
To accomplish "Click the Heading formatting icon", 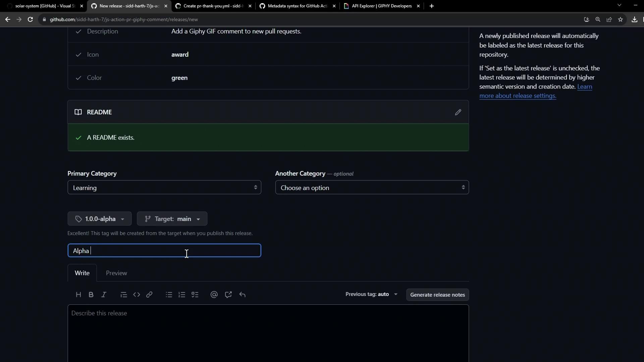I will 78,295.
